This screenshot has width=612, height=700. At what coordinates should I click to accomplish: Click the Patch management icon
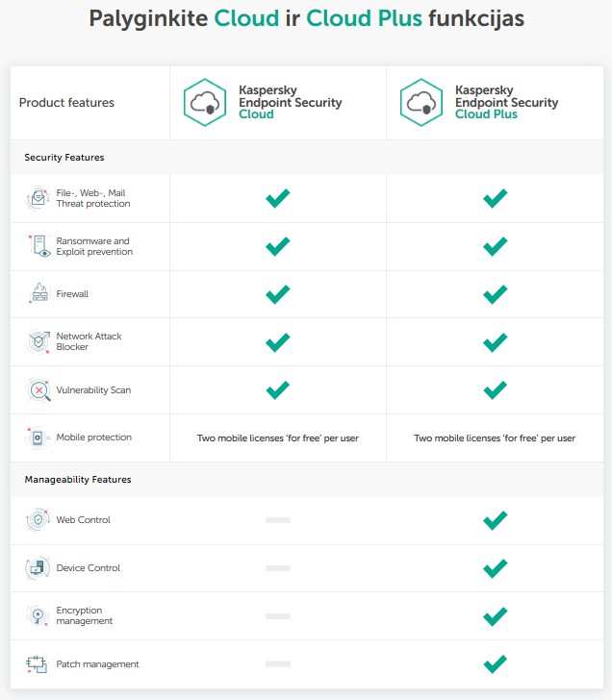point(37,663)
